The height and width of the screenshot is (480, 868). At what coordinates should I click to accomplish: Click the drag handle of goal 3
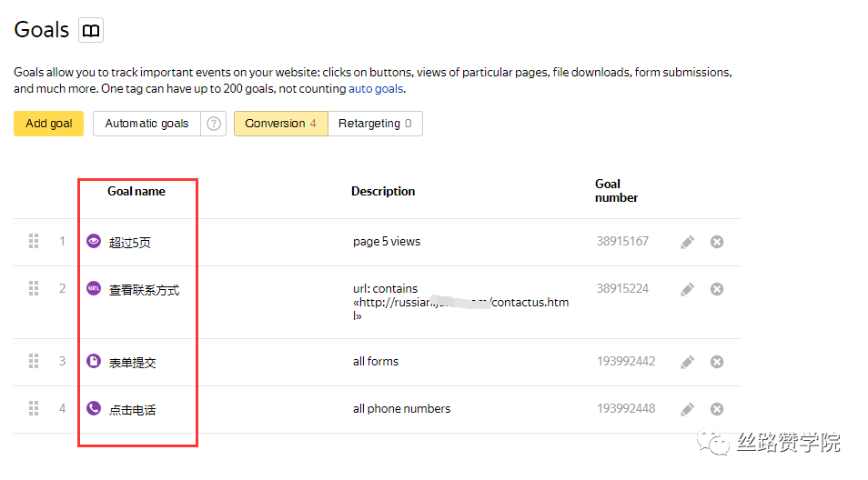[x=34, y=361]
